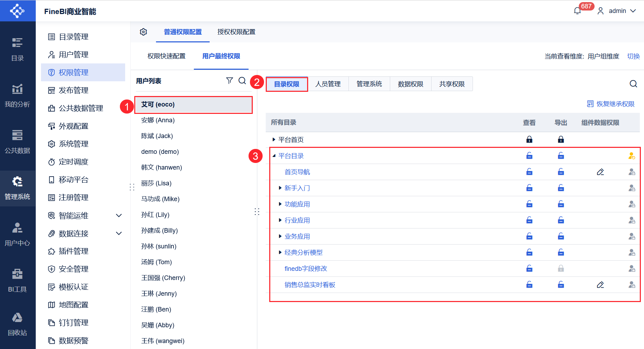The height and width of the screenshot is (349, 644).
Task: Open 外观配置 menu item
Action: tap(83, 126)
